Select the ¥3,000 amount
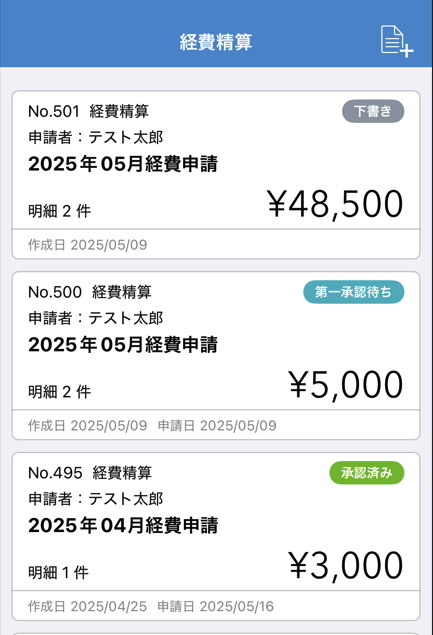This screenshot has width=433, height=635. point(346,566)
